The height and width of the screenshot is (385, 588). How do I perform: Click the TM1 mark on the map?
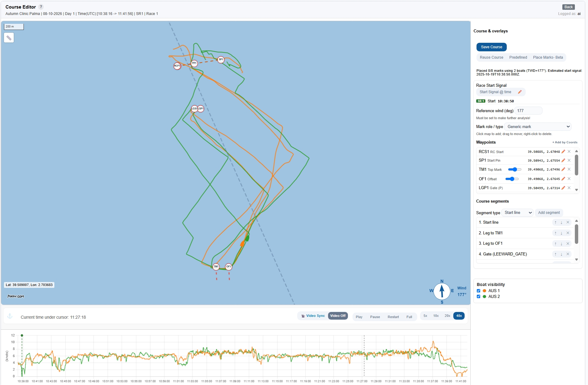coord(216,267)
